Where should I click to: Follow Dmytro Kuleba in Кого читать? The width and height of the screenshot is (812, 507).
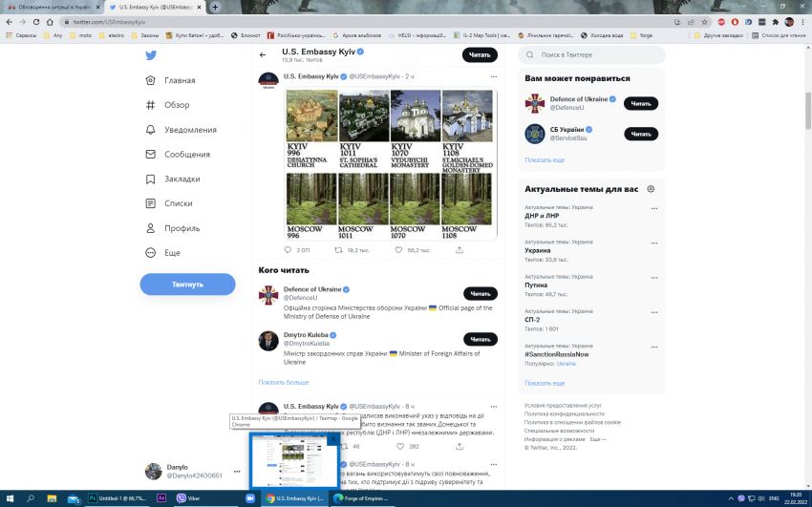coord(481,339)
